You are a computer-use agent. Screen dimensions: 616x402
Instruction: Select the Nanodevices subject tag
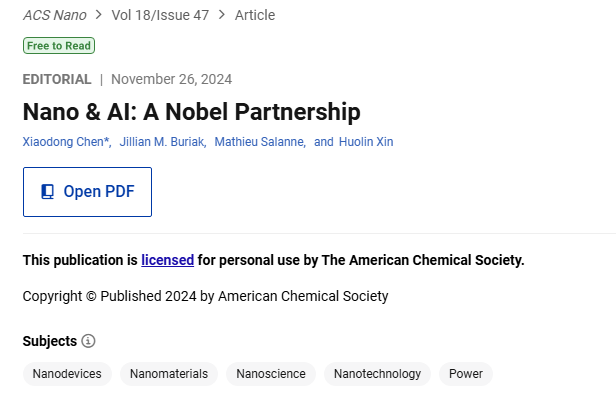tap(67, 374)
